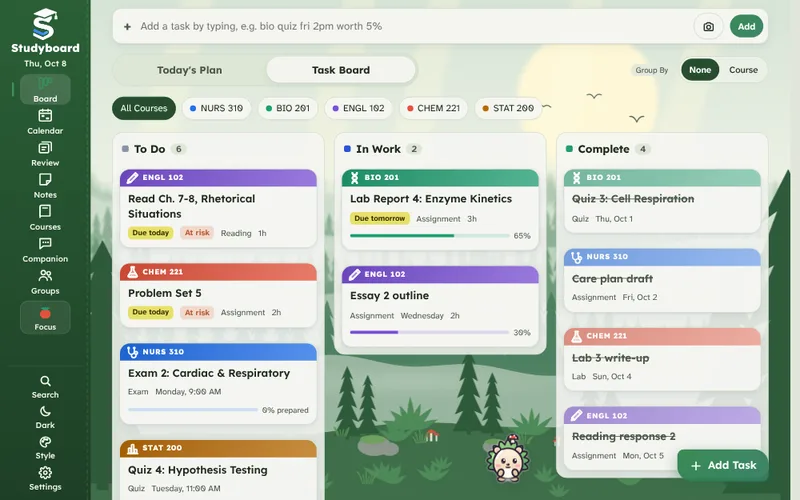
Task: Filter tasks by BIO 201
Action: (288, 108)
